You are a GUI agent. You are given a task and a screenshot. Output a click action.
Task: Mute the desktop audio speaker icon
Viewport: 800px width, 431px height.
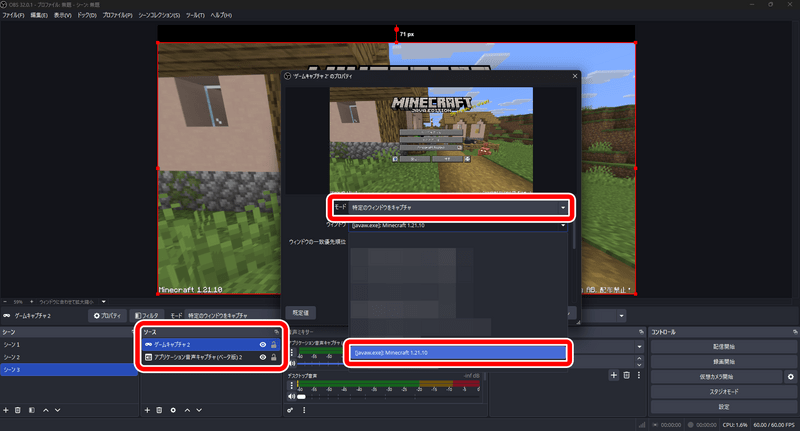tap(292, 396)
